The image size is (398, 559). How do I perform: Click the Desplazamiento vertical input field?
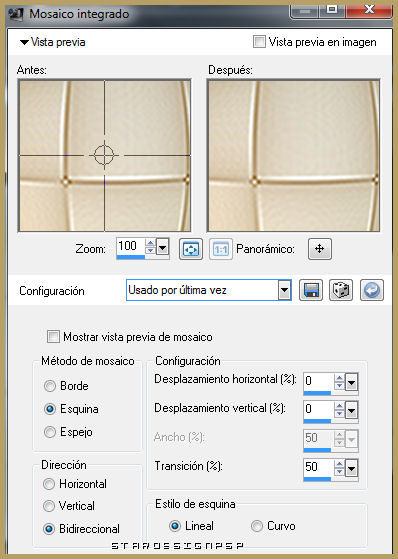coord(319,409)
